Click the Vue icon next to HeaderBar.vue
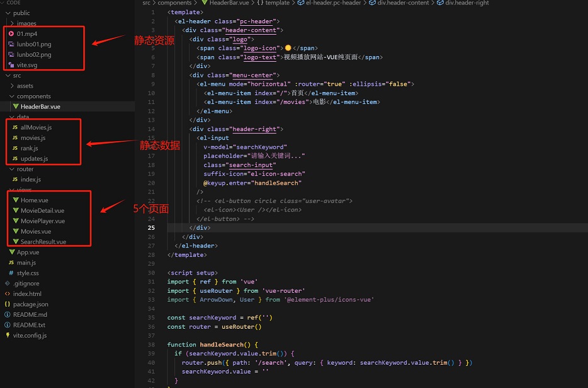The height and width of the screenshot is (388, 588). [15, 106]
